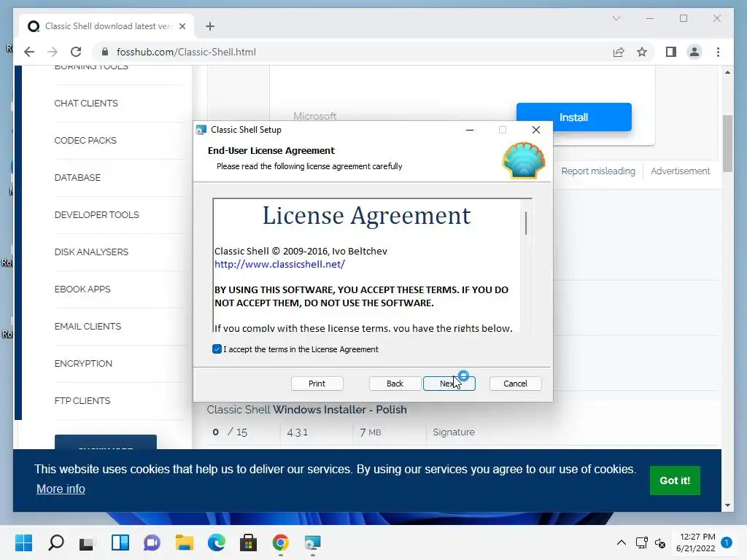This screenshot has height=560, width=747.
Task: Click the blue Install ad button
Action: coord(573,117)
